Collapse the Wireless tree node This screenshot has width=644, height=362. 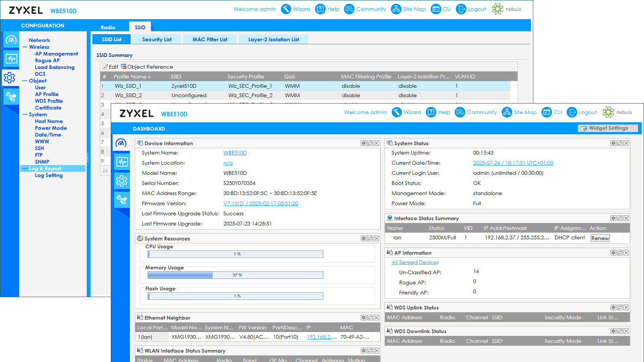click(x=25, y=47)
